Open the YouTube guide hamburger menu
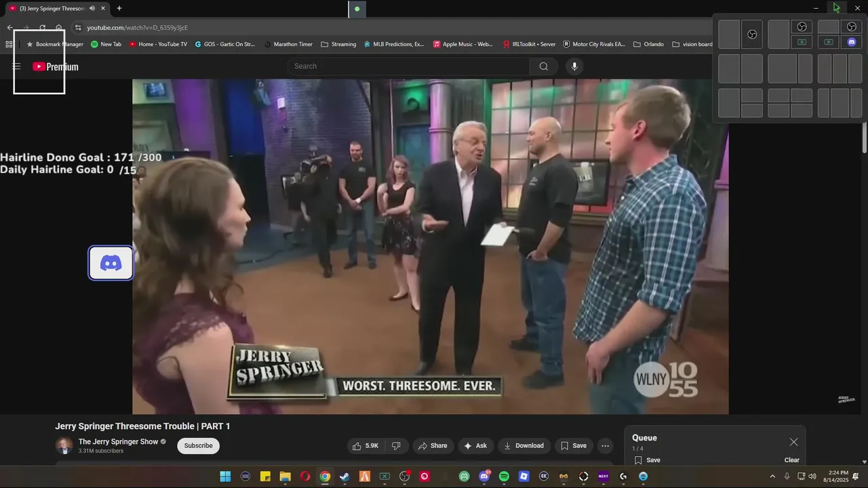The height and width of the screenshot is (488, 868). click(16, 66)
